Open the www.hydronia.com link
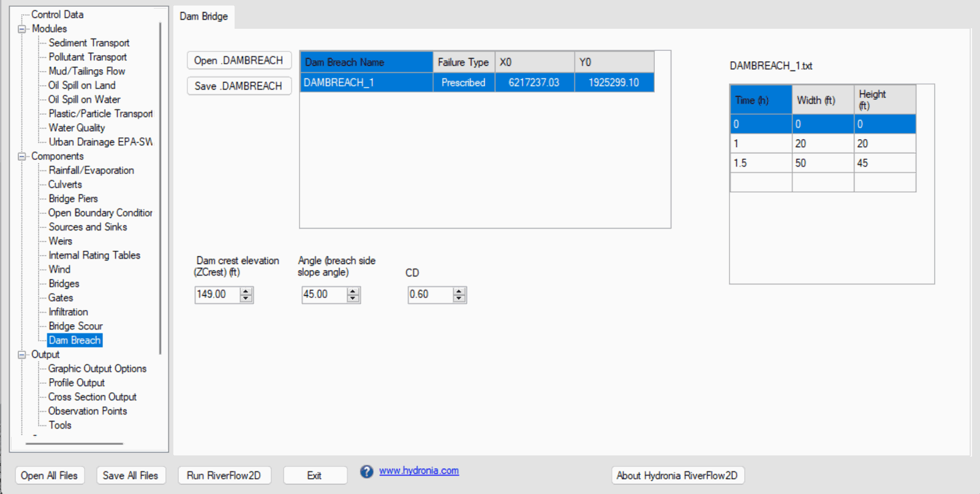The height and width of the screenshot is (494, 980). 418,471
